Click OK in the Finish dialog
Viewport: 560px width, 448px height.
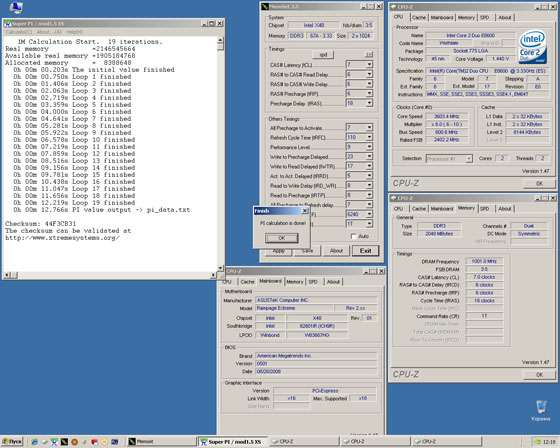(282, 238)
